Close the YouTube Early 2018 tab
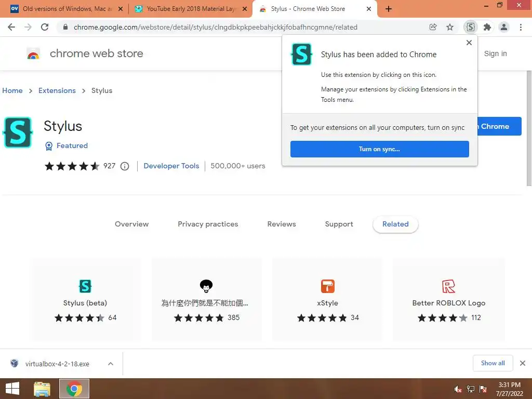The height and width of the screenshot is (399, 532). click(x=245, y=9)
